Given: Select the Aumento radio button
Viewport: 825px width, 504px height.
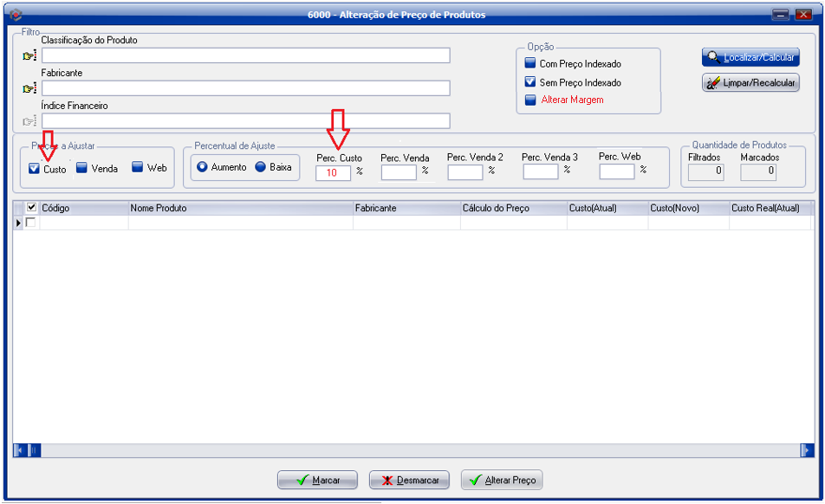Looking at the screenshot, I should pyautogui.click(x=202, y=167).
